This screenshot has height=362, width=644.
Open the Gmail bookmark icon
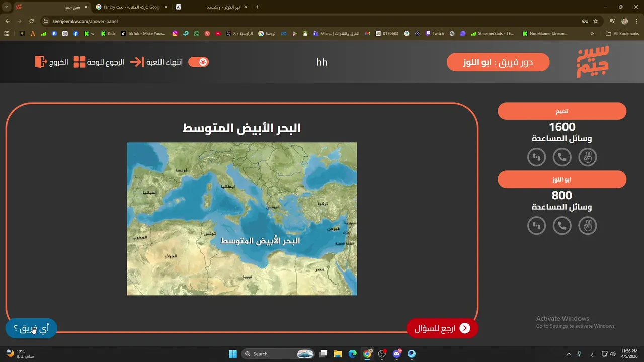(368, 34)
